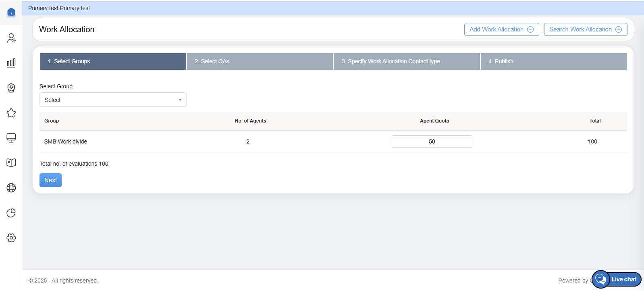Screen dimensions: 644x291
Task: Open the pie chart icon in the sidebar
Action: pyautogui.click(x=11, y=213)
